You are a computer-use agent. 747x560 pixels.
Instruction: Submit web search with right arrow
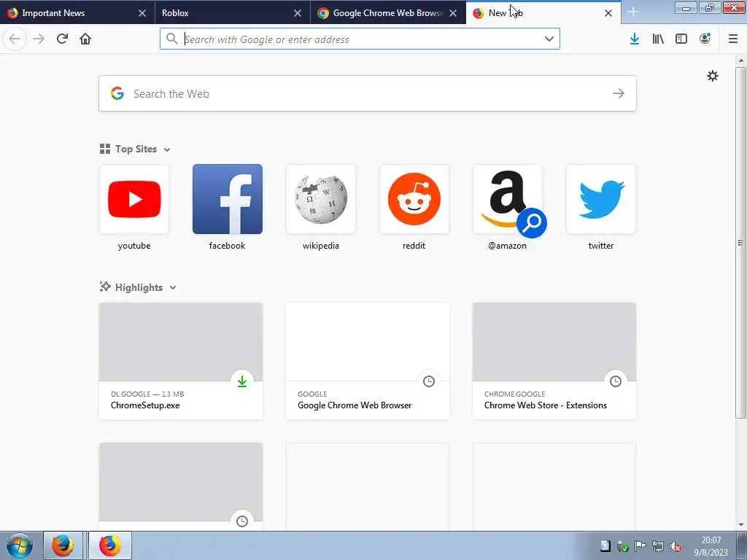point(619,93)
